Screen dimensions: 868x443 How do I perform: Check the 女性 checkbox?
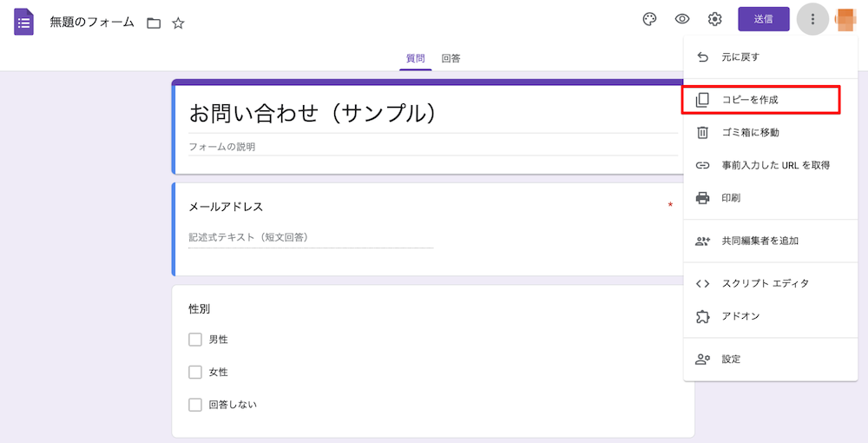click(194, 372)
